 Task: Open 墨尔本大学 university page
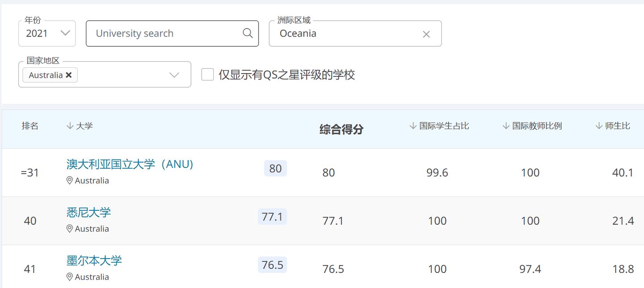[x=94, y=261]
